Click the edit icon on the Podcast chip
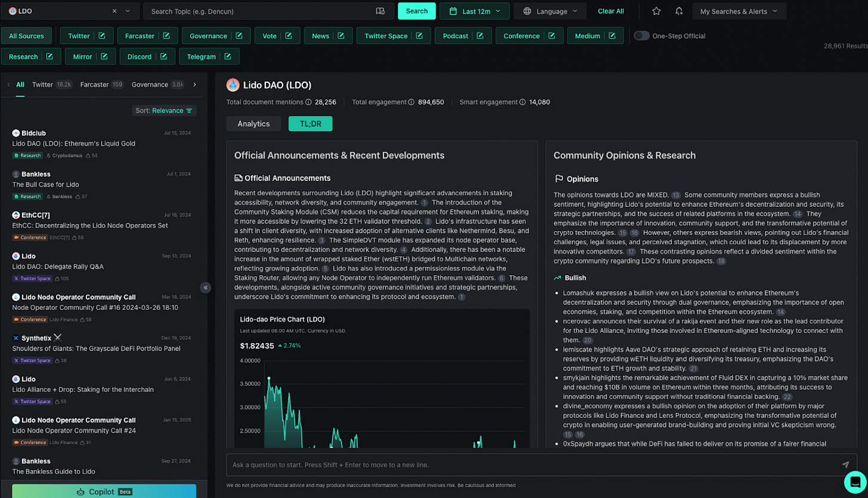868x498 pixels. pyautogui.click(x=480, y=36)
